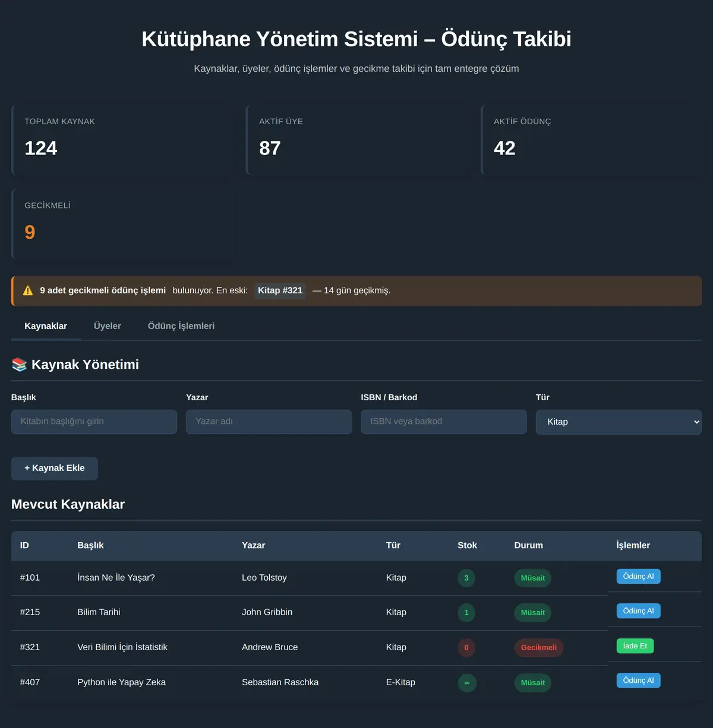Click the #407 ID cell
The image size is (713, 728).
tap(30, 682)
